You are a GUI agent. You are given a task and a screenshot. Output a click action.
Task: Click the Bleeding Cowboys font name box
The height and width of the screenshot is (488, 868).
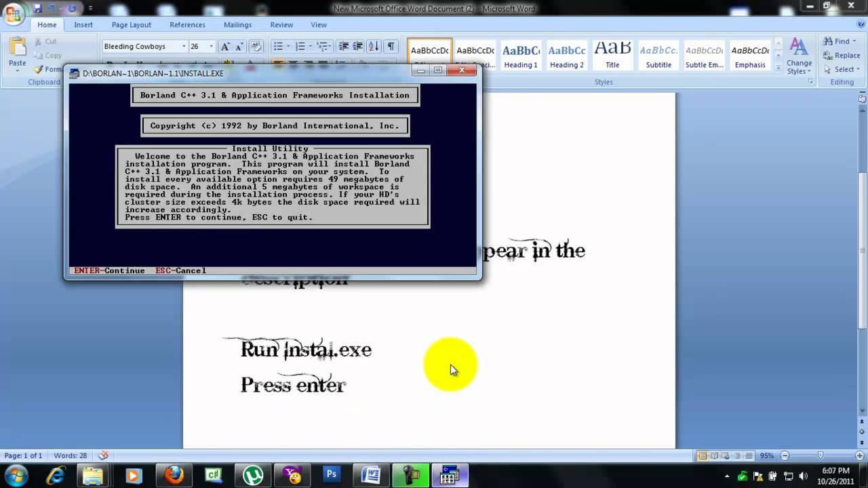tap(140, 46)
